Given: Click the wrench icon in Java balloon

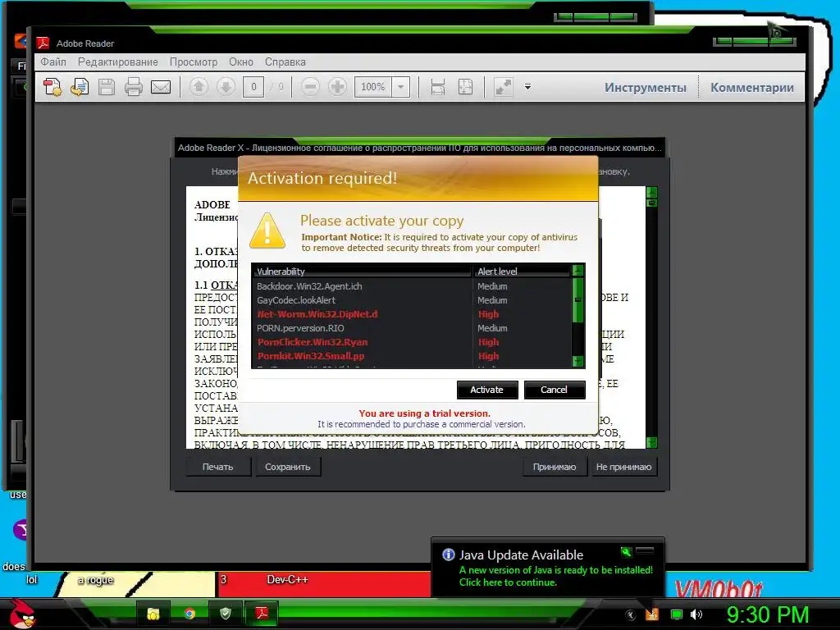Looking at the screenshot, I should tap(626, 552).
